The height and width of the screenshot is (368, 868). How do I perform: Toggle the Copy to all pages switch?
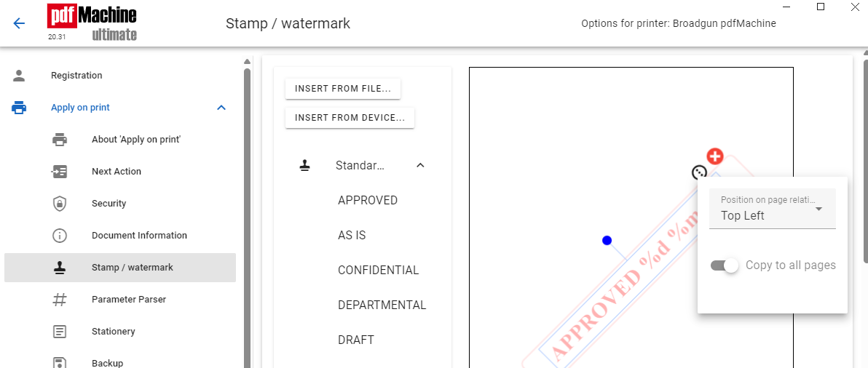[725, 265]
